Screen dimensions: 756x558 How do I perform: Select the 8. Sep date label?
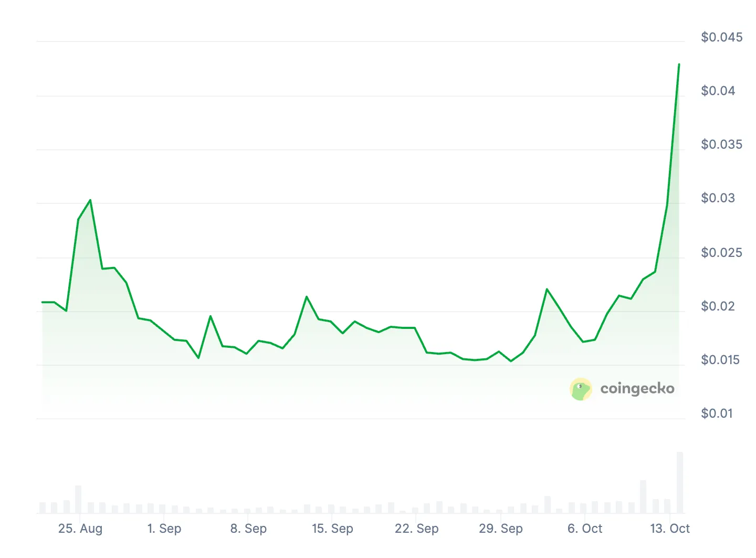pos(248,529)
